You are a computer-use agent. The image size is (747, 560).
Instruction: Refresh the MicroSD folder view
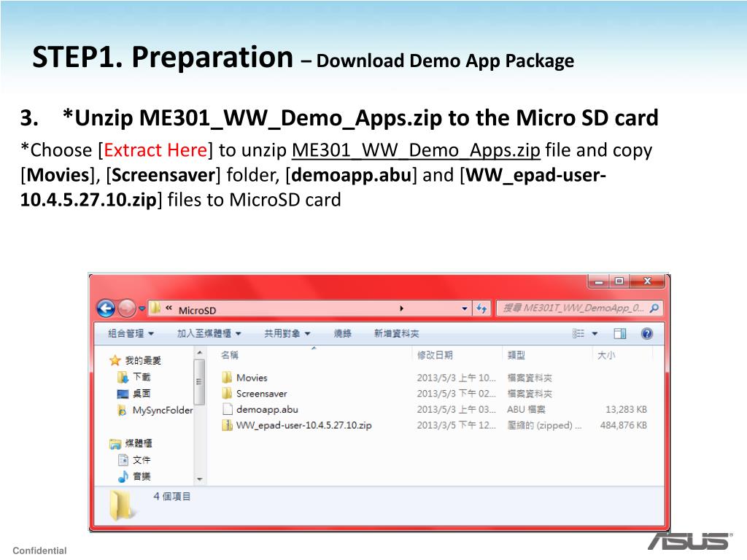pos(481,308)
